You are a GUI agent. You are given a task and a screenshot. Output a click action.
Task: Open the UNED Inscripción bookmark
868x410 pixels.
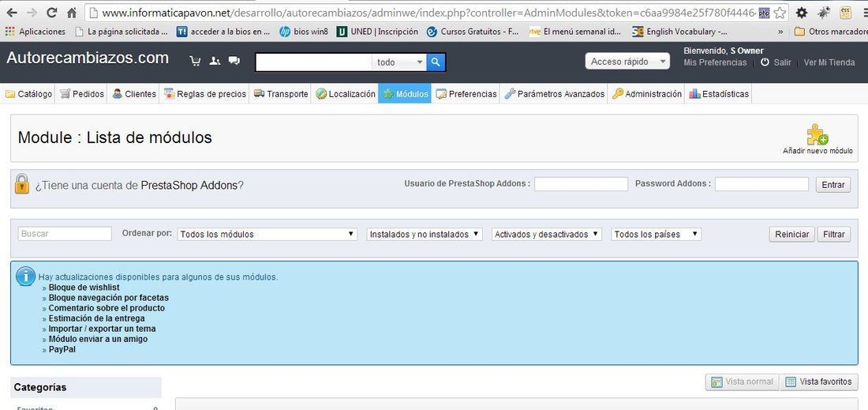(377, 32)
